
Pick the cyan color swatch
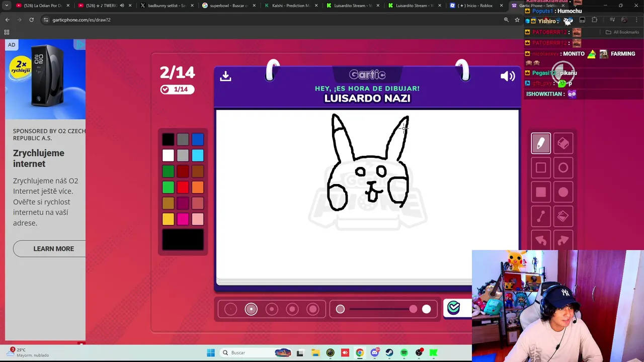(x=198, y=155)
